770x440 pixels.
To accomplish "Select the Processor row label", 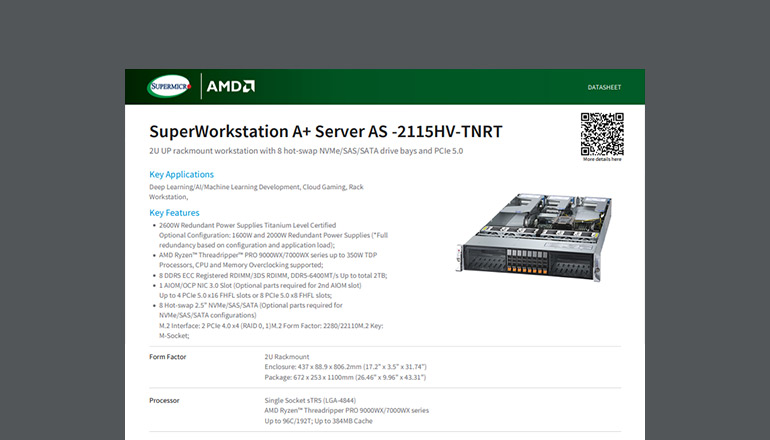I will [x=167, y=400].
